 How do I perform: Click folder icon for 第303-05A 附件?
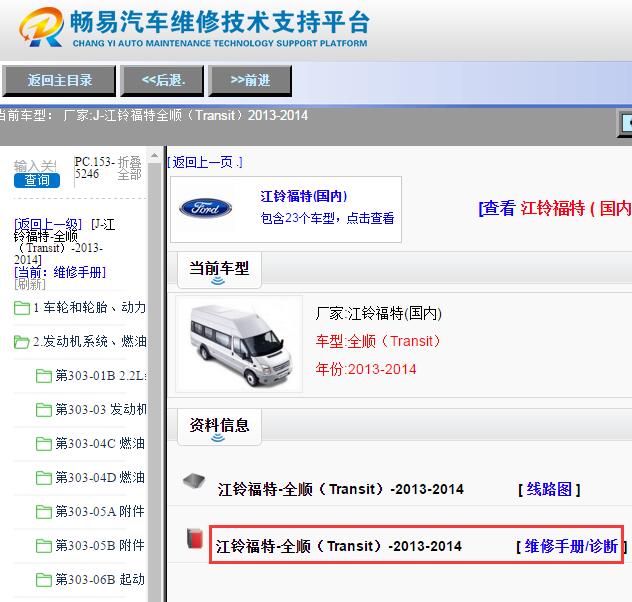pyautogui.click(x=44, y=512)
